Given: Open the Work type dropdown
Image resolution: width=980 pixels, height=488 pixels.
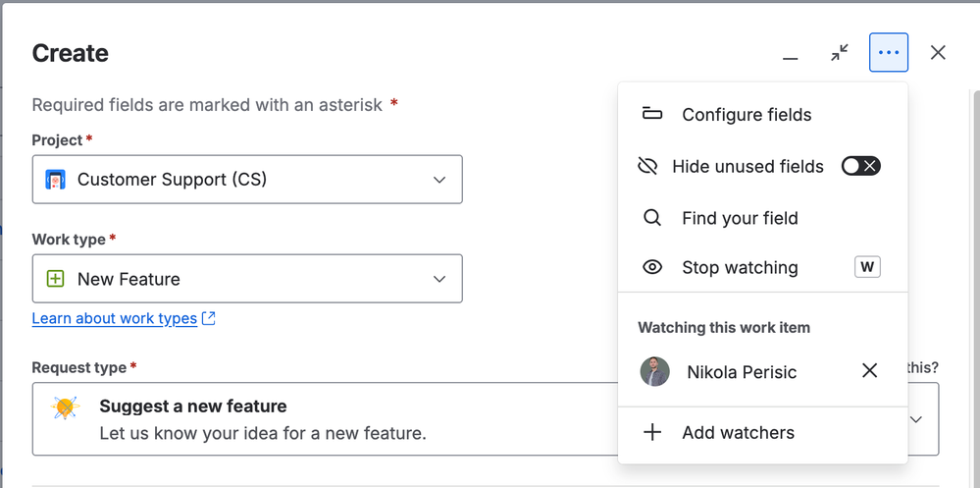Looking at the screenshot, I should (x=439, y=279).
